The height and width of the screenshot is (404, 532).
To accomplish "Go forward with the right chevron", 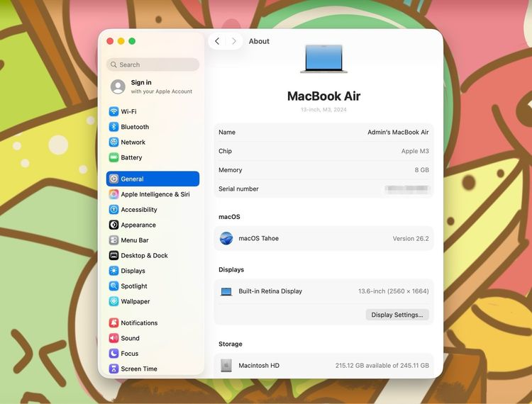I will (x=234, y=41).
